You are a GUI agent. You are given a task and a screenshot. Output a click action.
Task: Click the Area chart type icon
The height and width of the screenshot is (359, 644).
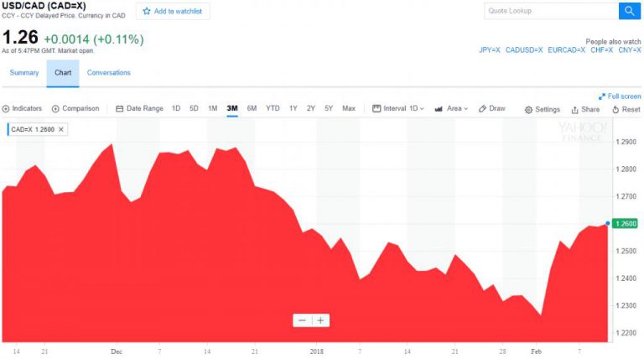pos(439,109)
